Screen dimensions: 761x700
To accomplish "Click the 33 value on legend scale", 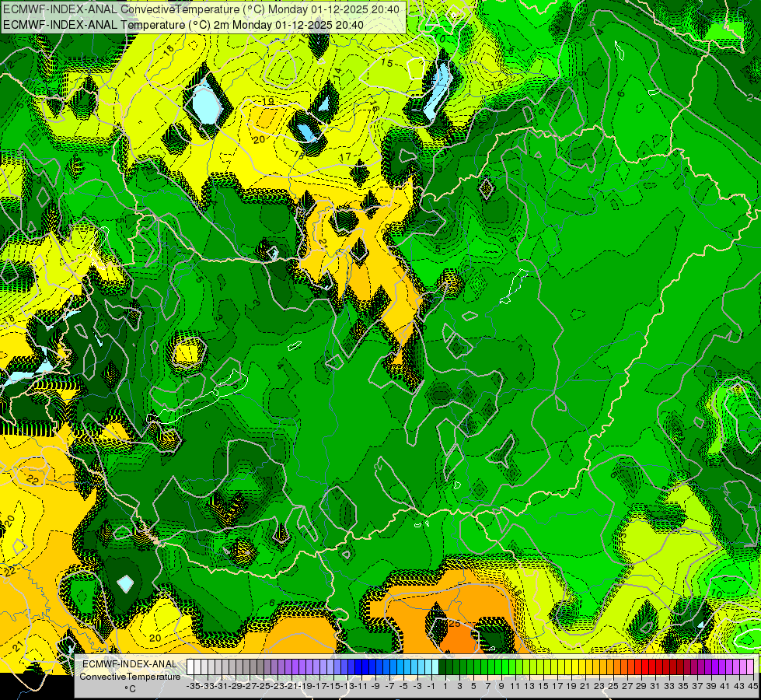I will (x=668, y=686).
